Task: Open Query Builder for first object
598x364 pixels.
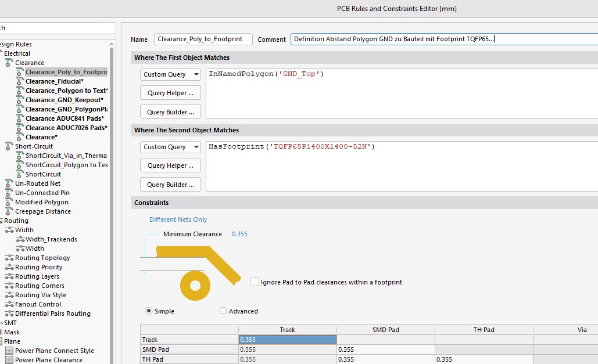Action: [170, 112]
